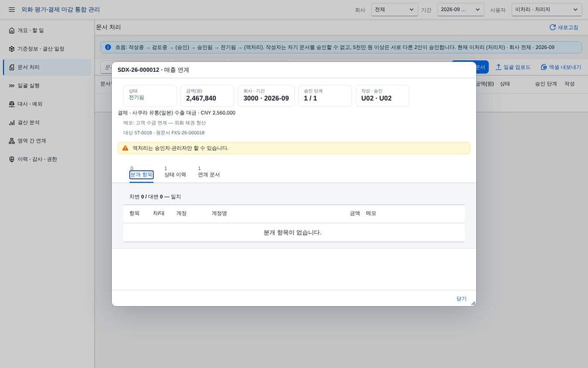This screenshot has width=588, height=368.
Task: Grab the dialog resize handle corner
Action: (x=473, y=303)
